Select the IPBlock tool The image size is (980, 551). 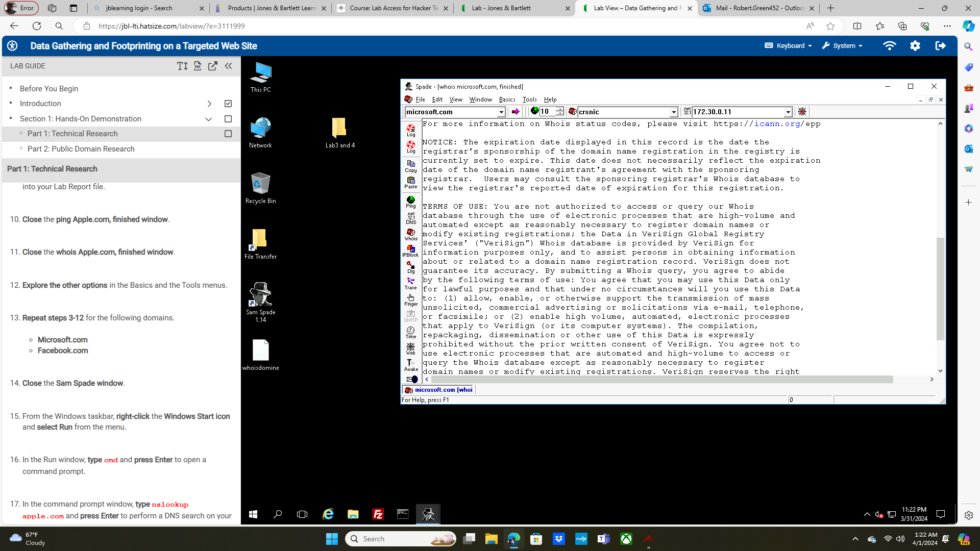click(x=410, y=251)
